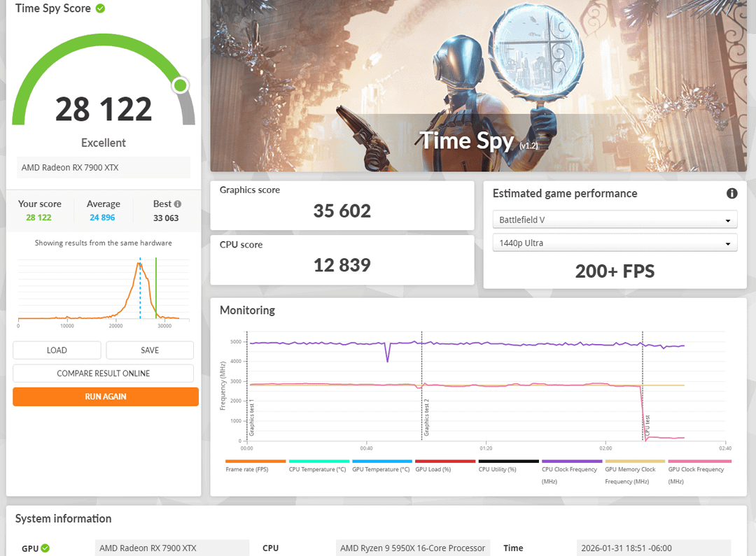756x556 pixels.
Task: Open the Estimated game performance info icon
Action: [731, 194]
